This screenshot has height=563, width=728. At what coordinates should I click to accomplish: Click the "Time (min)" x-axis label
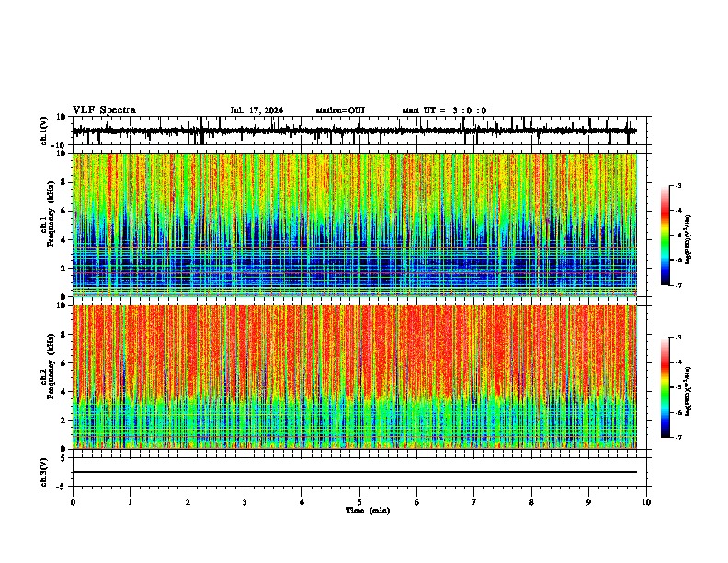(368, 511)
